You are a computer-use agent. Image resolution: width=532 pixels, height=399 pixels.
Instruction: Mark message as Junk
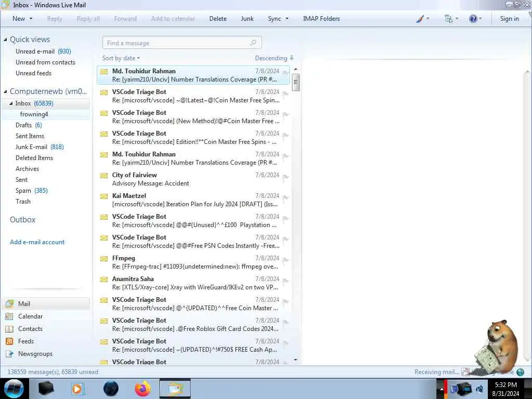(247, 19)
